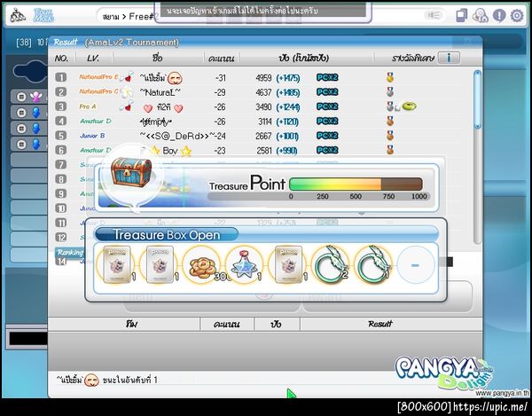Click the PCx2 badge on the 4637 row
This screenshot has width=532, height=416.
(327, 92)
